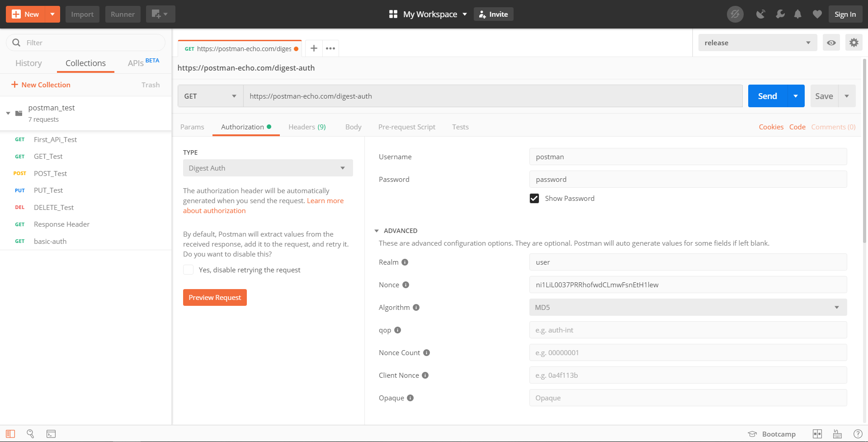Click the new window plus icon button
This screenshot has height=442, width=868.
pos(160,14)
